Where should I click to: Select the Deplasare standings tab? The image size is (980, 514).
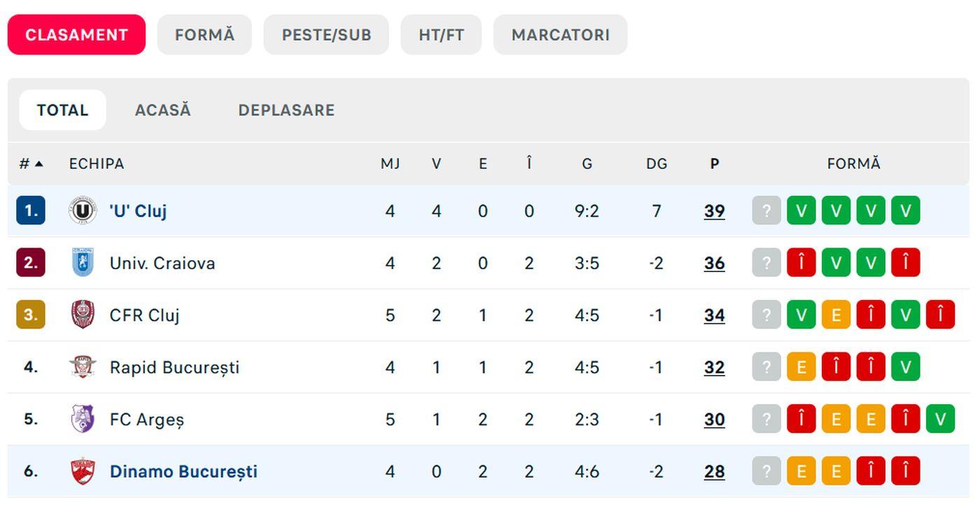286,110
